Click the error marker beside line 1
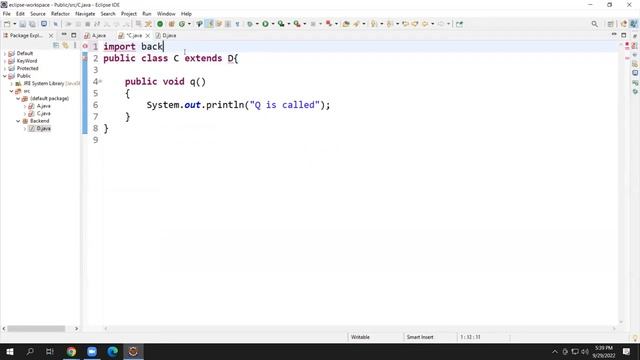Image resolution: width=640 pixels, height=360 pixels. click(85, 47)
